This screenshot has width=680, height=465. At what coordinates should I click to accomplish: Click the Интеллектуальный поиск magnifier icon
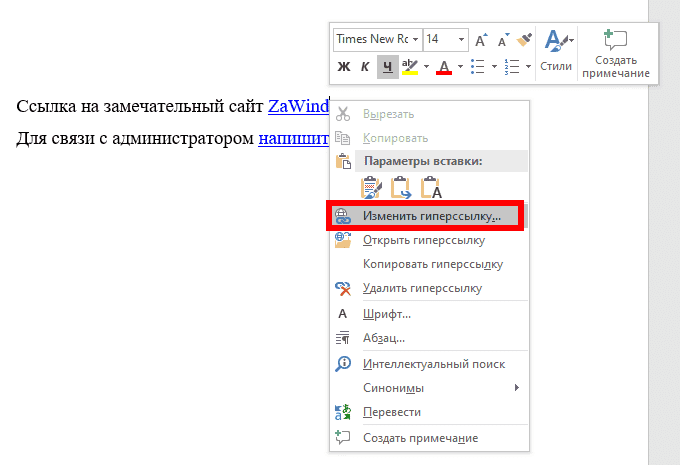tap(343, 363)
